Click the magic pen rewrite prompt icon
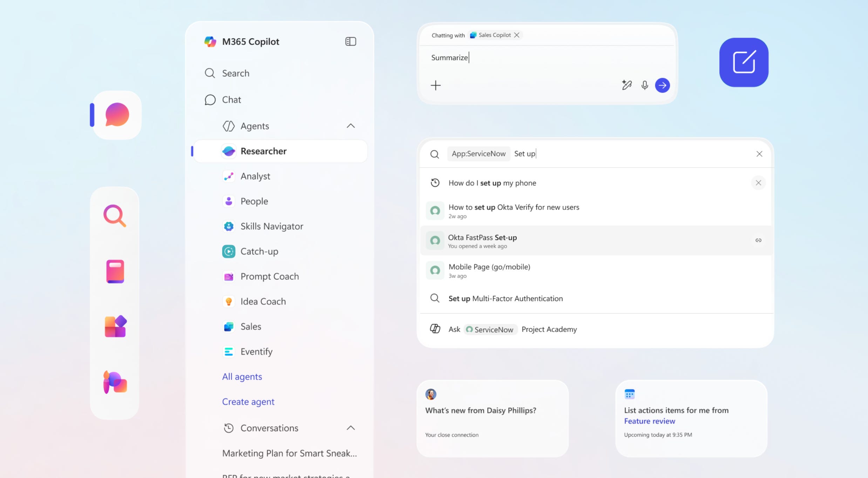This screenshot has height=478, width=868. pos(626,85)
